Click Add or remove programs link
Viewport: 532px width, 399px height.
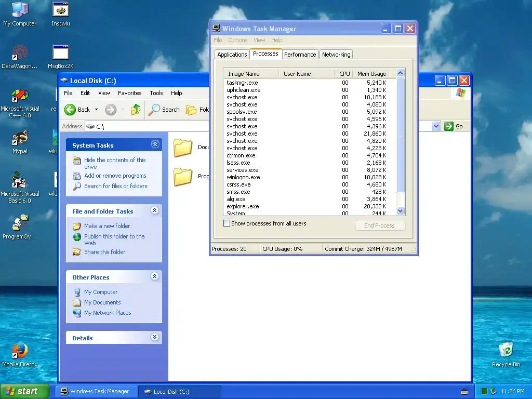[115, 176]
